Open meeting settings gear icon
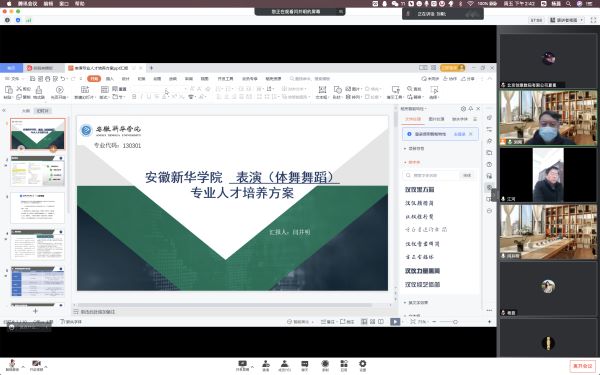Viewport: 600px width, 375px height. [x=362, y=365]
